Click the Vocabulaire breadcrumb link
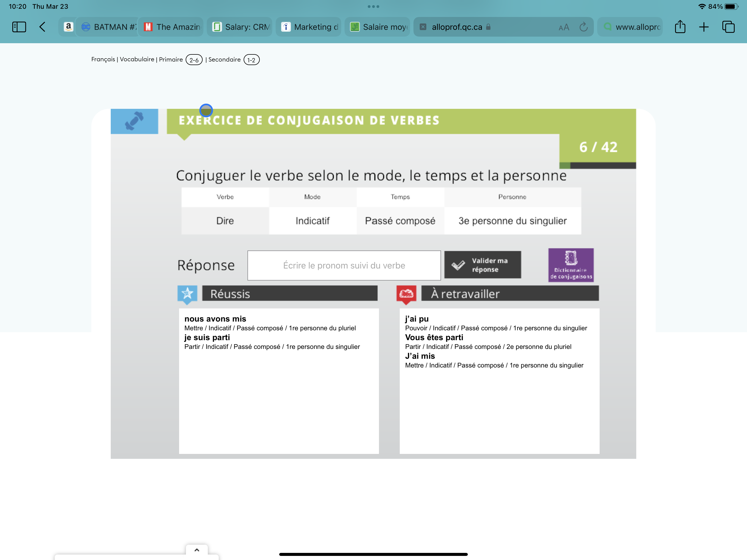Screen dimensions: 747x560 137,59
